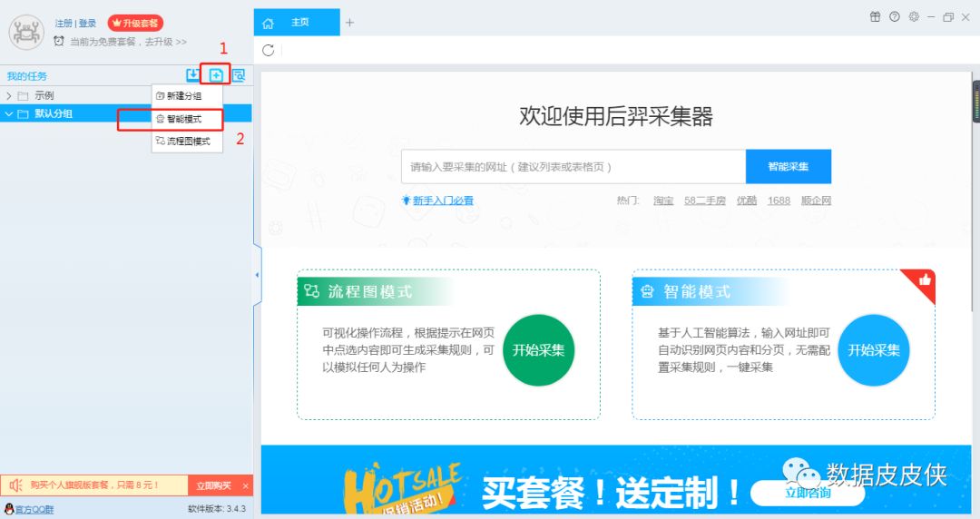Click the gift icon in title bar
The image size is (980, 519).
pyautogui.click(x=875, y=17)
